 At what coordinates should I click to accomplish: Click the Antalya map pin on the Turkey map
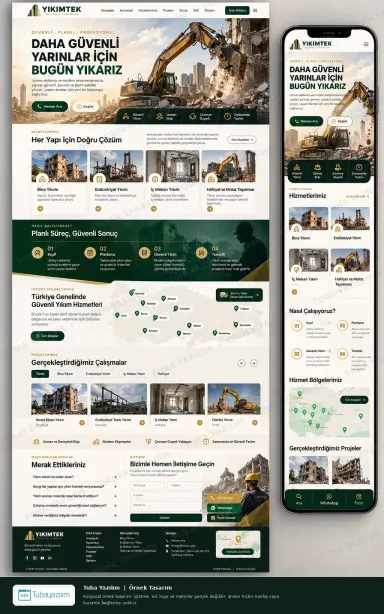(x=145, y=330)
